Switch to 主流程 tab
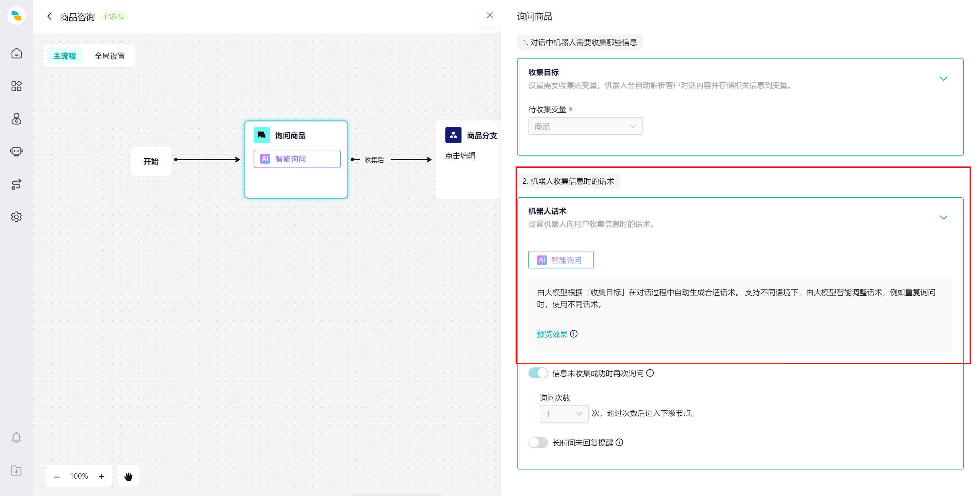The height and width of the screenshot is (496, 980). [65, 56]
